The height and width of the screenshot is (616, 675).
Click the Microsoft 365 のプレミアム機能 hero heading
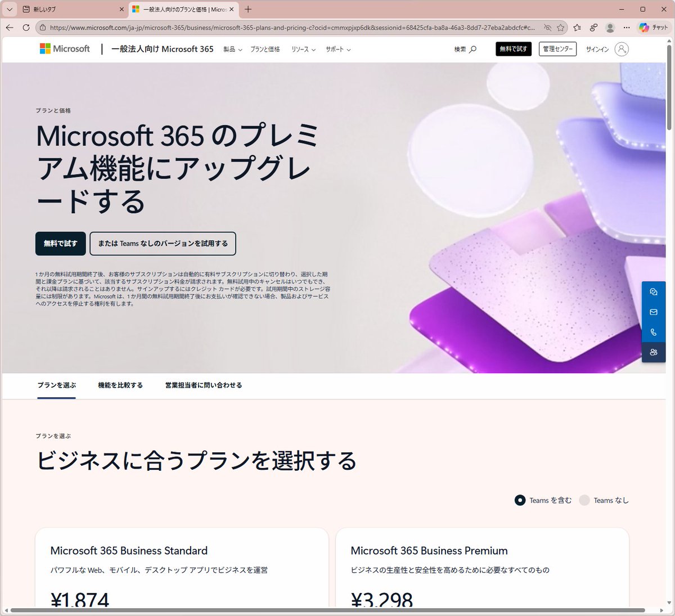pos(178,168)
